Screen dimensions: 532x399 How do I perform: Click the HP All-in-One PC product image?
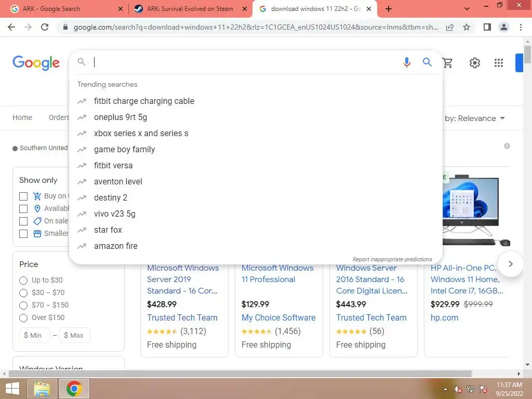coord(476,210)
